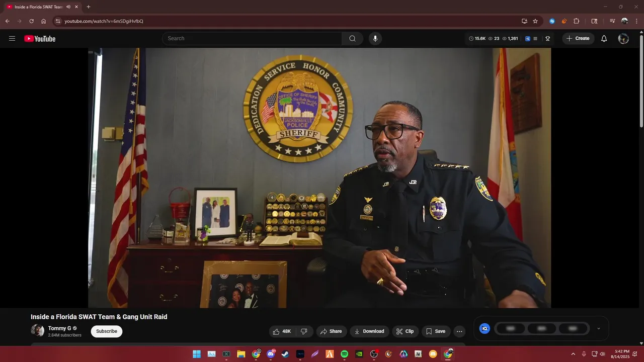Go to YouTube home via logo

40,39
